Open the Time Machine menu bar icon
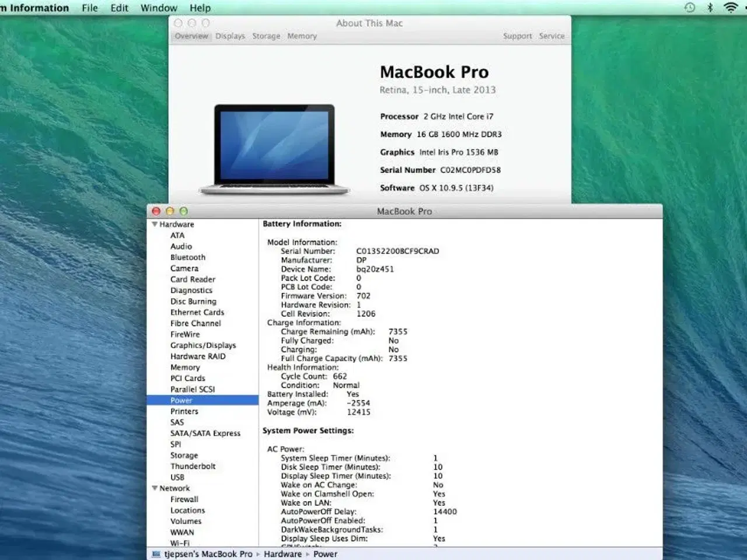Screen dimensions: 747x560 coord(690,8)
